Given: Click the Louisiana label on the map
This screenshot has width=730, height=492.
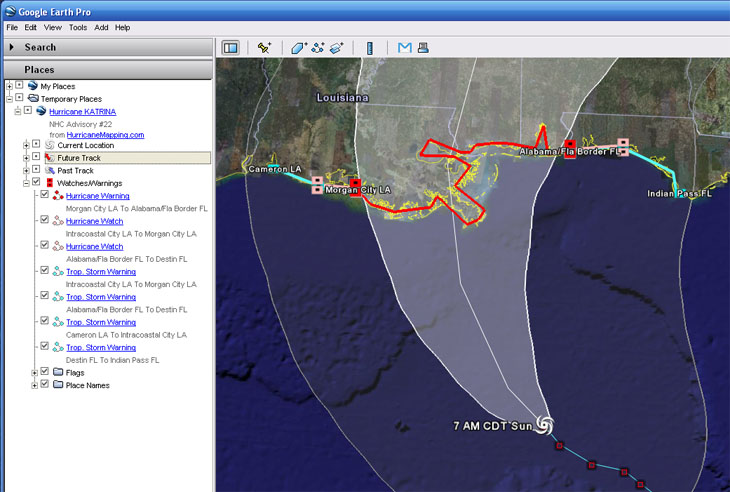Looking at the screenshot, I should [x=343, y=98].
